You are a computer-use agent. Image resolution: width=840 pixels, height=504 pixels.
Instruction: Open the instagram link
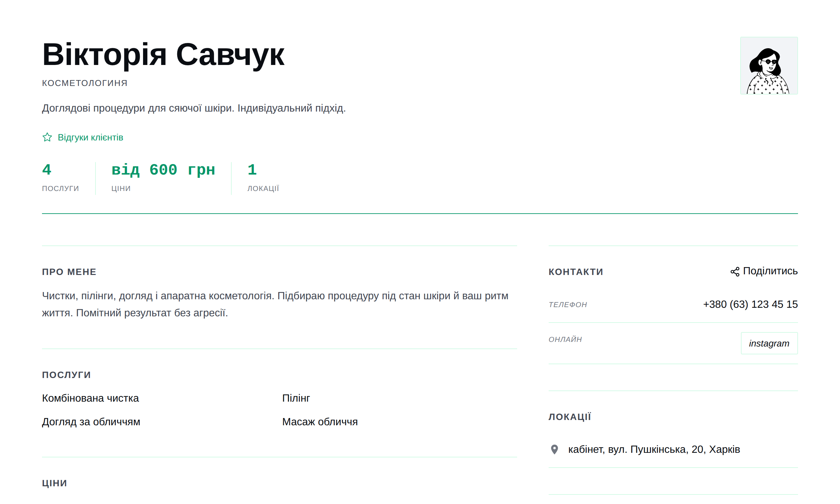[x=769, y=343]
